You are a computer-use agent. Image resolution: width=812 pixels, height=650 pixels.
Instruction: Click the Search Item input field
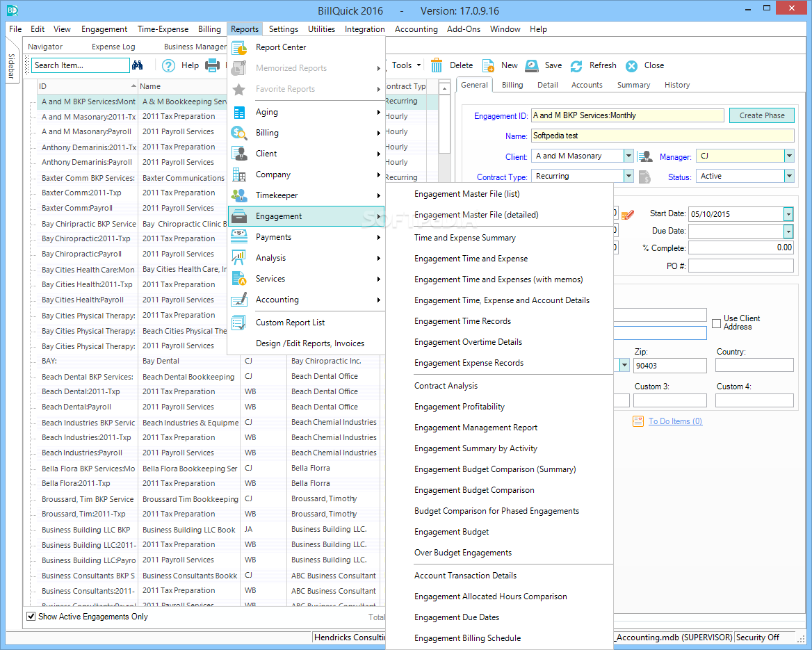80,65
